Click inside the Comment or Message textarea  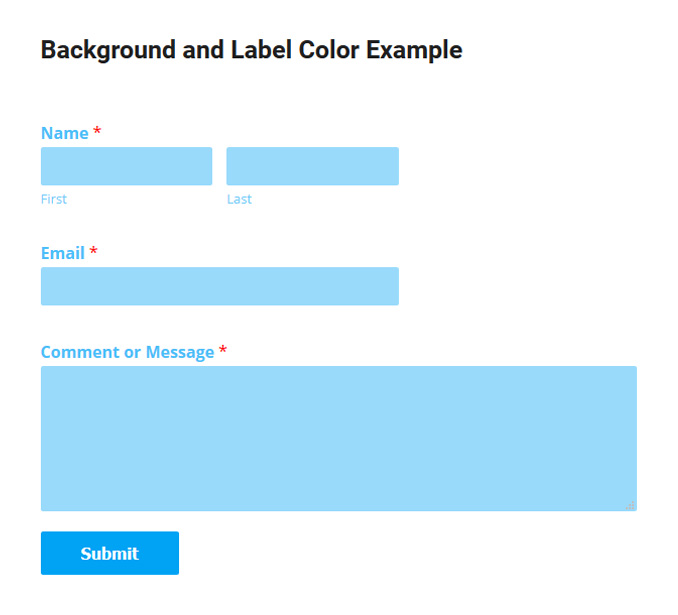(338, 438)
